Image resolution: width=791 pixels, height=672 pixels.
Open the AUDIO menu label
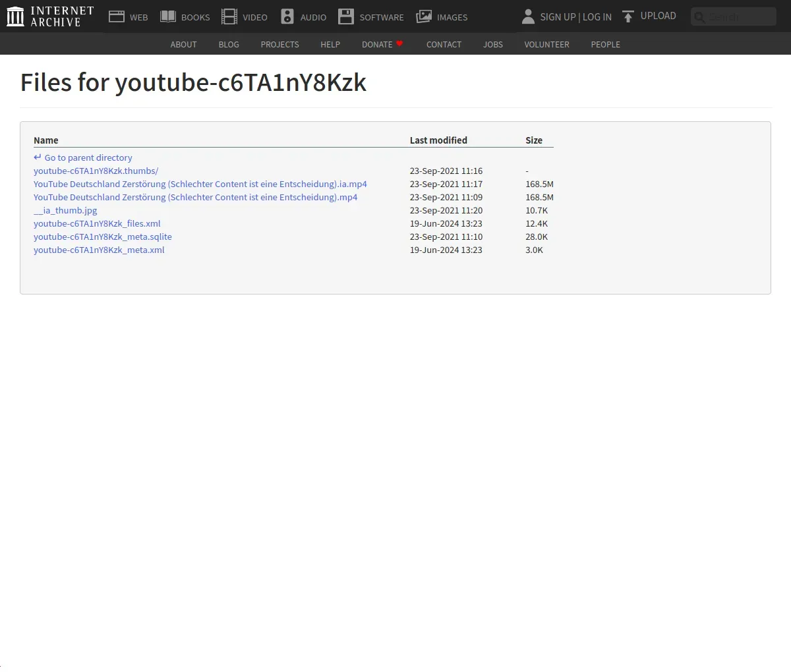pos(314,18)
